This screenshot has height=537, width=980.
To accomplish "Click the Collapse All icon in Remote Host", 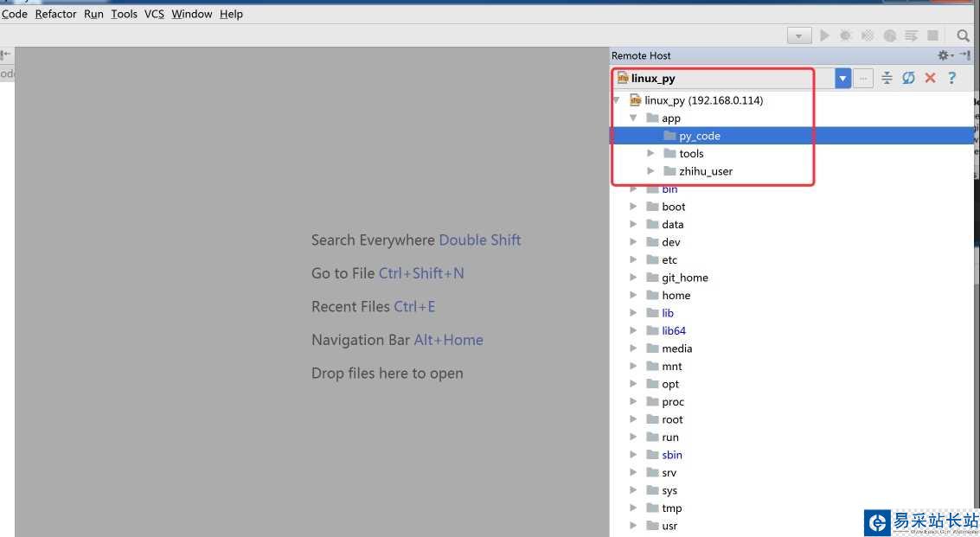I will point(887,78).
